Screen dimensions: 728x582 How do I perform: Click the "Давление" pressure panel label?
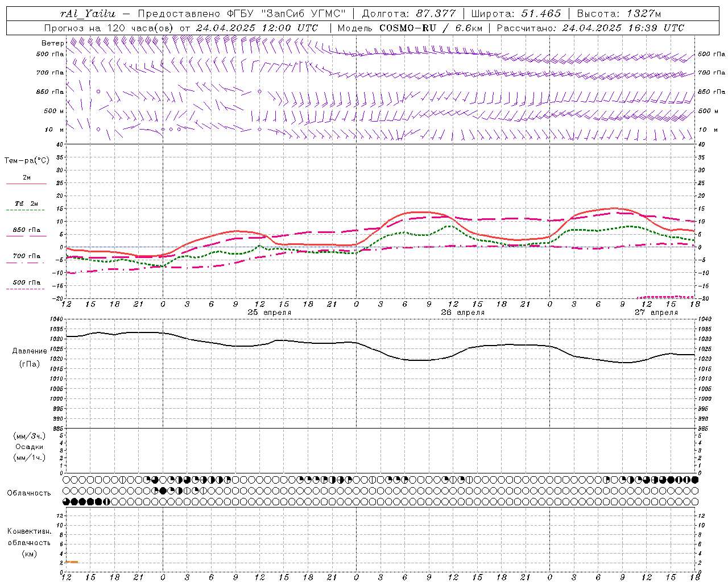coord(30,351)
